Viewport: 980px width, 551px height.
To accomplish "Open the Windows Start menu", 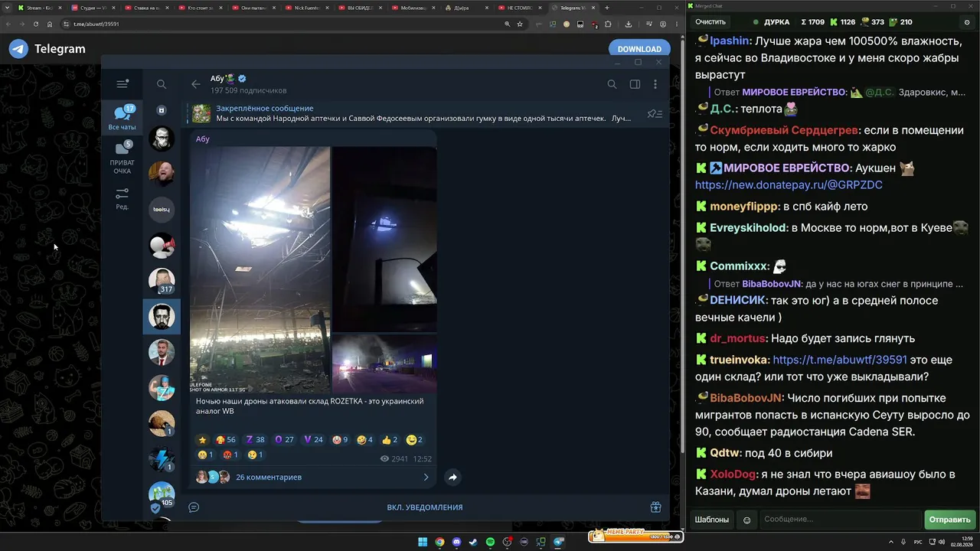I will tap(423, 542).
